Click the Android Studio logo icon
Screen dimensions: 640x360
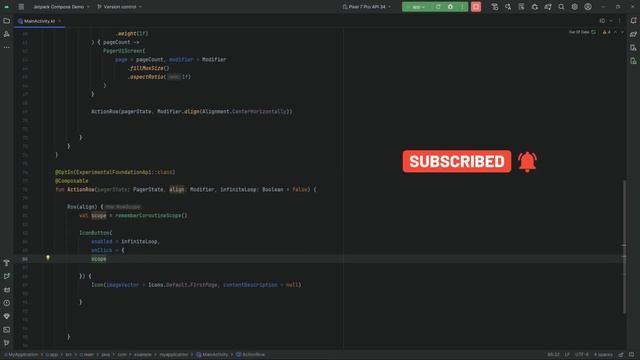click(7, 7)
